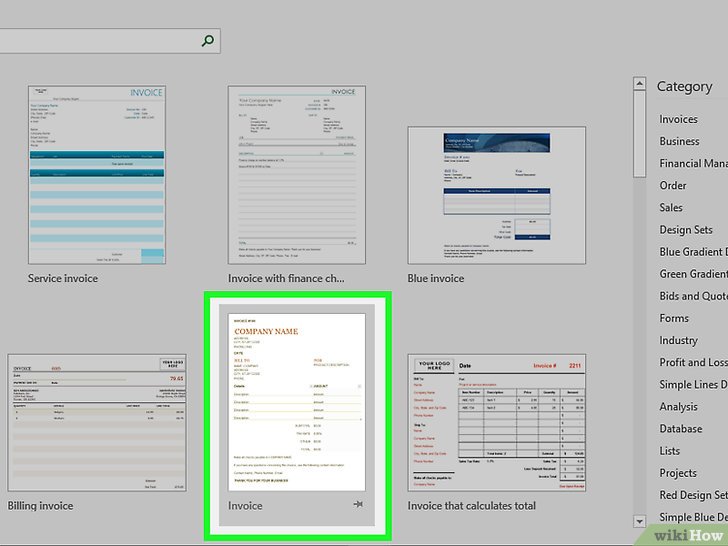Screen dimensions: 728x546
Task: Open the Billing invoice template
Action: [x=97, y=422]
